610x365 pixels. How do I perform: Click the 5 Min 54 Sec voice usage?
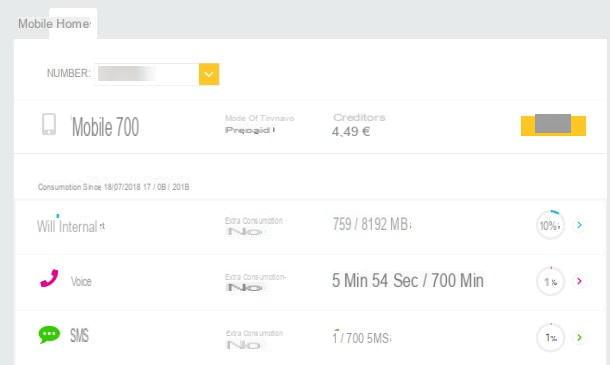pos(408,281)
